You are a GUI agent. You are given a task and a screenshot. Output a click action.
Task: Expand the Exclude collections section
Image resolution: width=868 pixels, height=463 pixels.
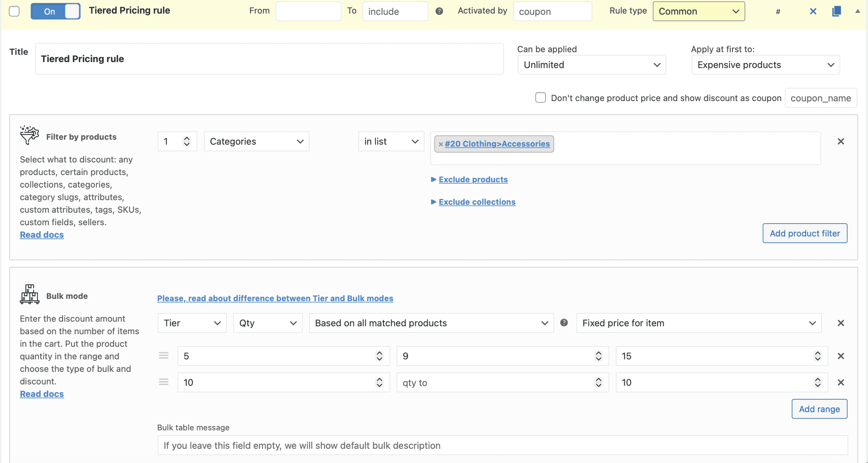point(477,202)
